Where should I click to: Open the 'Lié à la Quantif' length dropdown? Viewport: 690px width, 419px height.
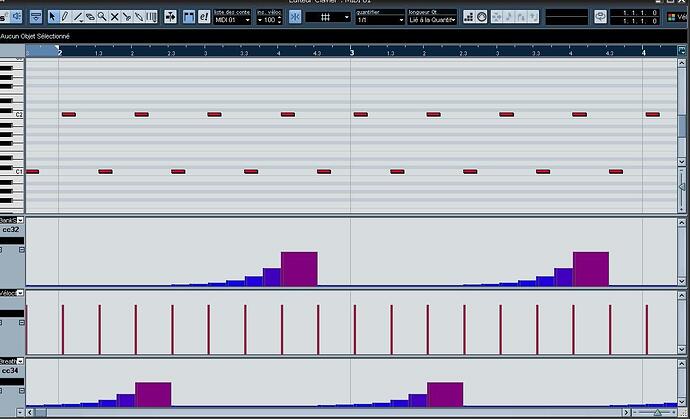pyautogui.click(x=432, y=20)
